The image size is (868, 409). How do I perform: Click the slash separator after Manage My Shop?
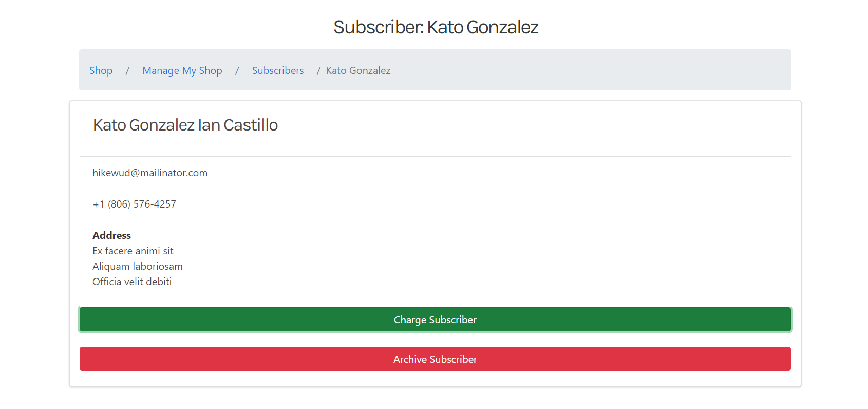(237, 70)
